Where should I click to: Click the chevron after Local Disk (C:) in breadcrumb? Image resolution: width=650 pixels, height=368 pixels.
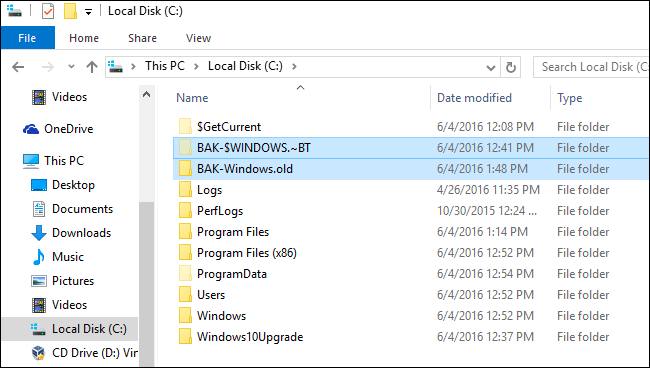pyautogui.click(x=294, y=66)
